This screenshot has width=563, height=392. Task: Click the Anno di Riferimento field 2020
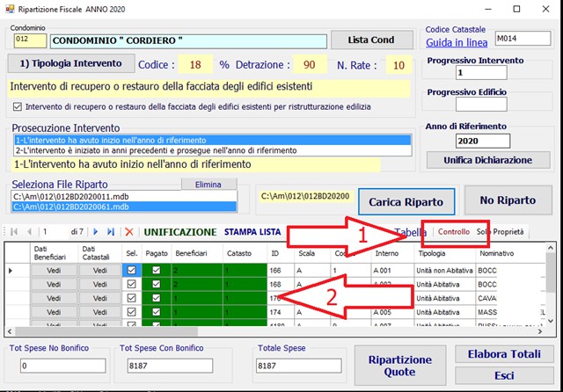(483, 141)
